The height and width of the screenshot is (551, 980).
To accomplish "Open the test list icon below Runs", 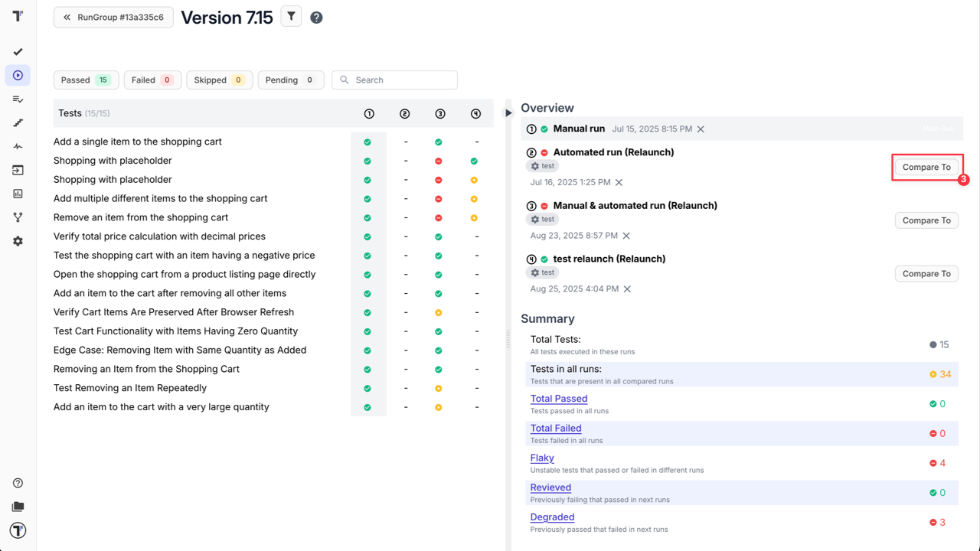I will click(18, 99).
